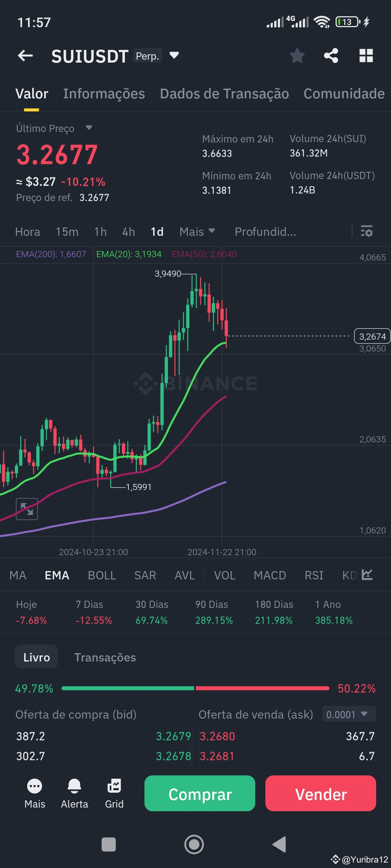Viewport: 391px width, 868px height.
Task: Add SUIUSDT to favorites with star icon
Action: (x=297, y=56)
